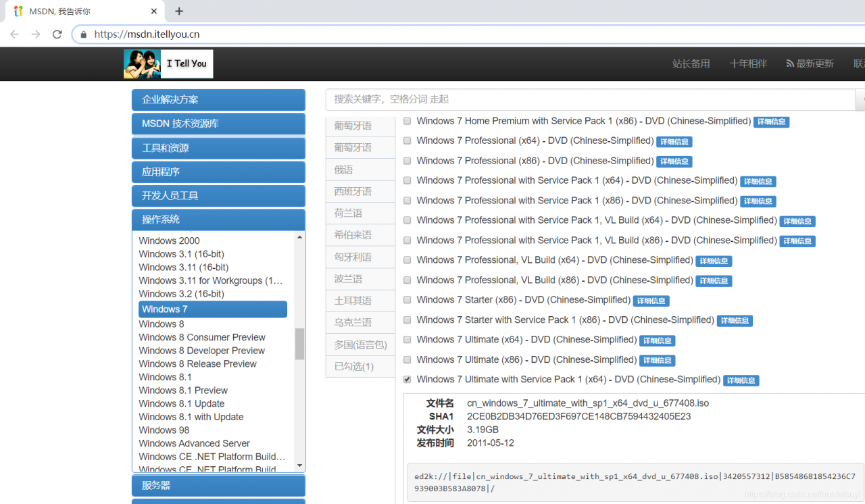Select Windows 8 Consumer Preview in the list
865x504 pixels.
pos(202,337)
